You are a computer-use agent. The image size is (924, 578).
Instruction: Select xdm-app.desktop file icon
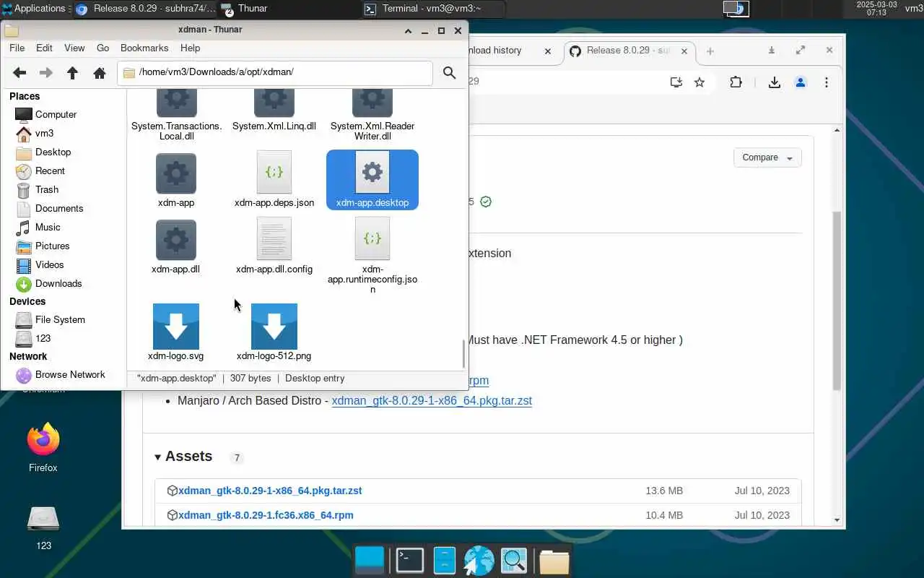pyautogui.click(x=372, y=172)
